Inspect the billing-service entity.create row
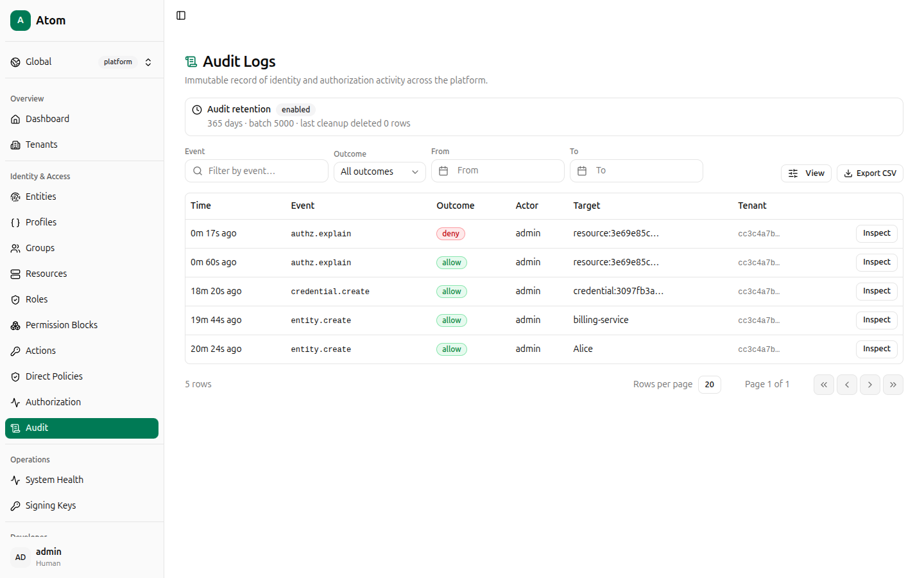Image resolution: width=924 pixels, height=578 pixels. coord(877,320)
